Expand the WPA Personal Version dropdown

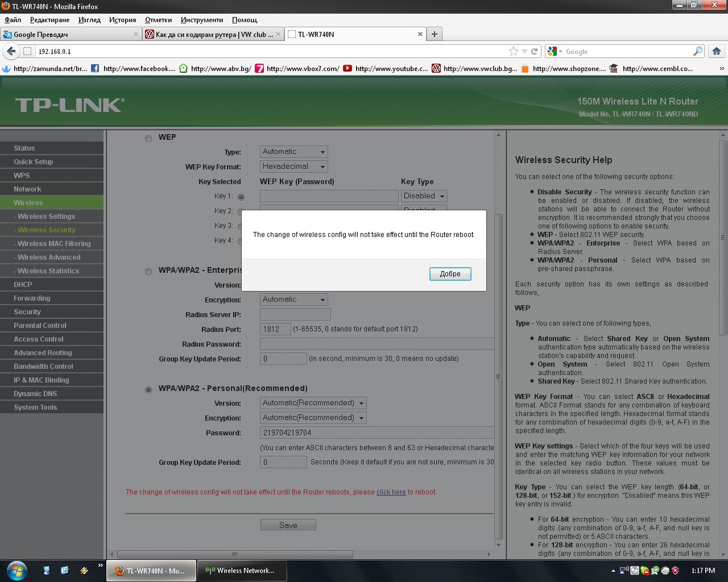(x=313, y=403)
